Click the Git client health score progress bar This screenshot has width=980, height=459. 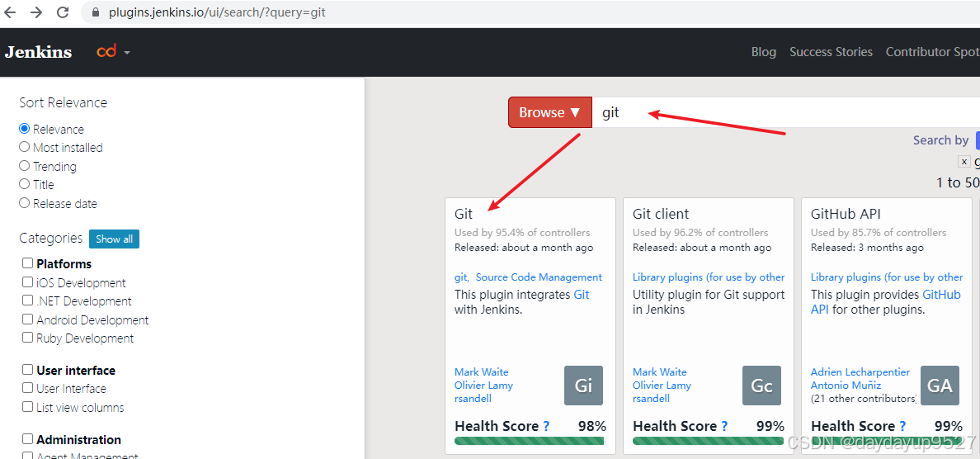point(708,441)
